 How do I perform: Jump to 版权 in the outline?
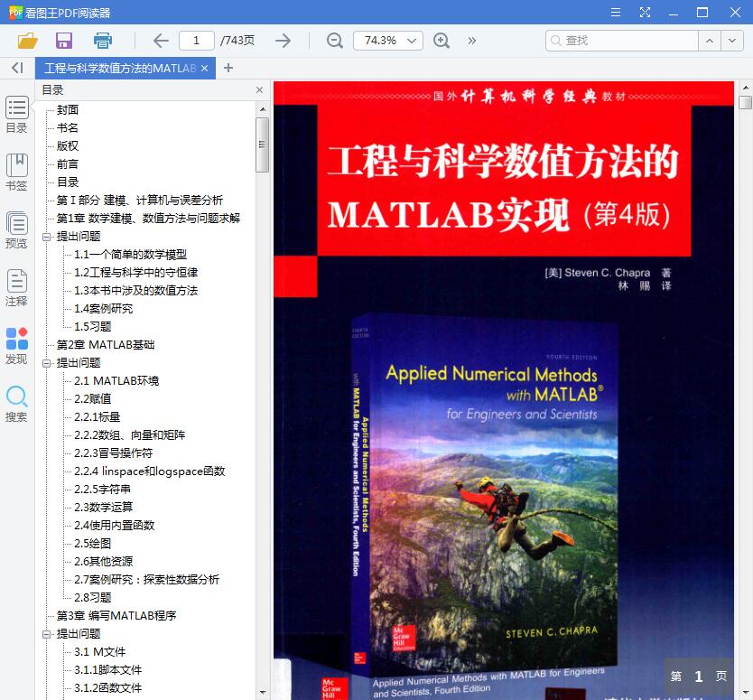click(67, 146)
